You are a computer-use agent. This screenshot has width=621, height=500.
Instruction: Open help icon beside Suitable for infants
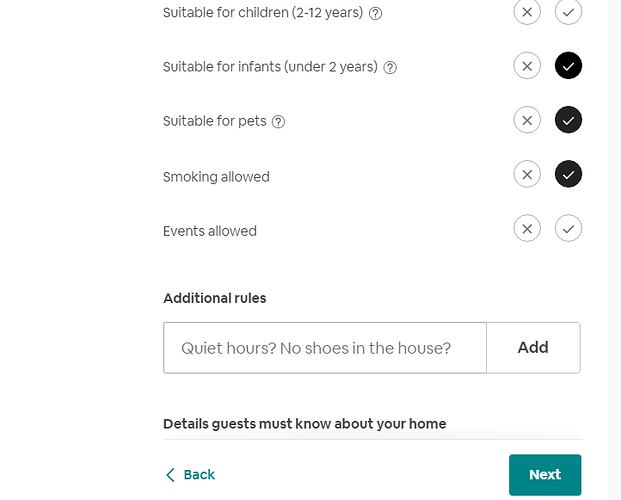390,68
